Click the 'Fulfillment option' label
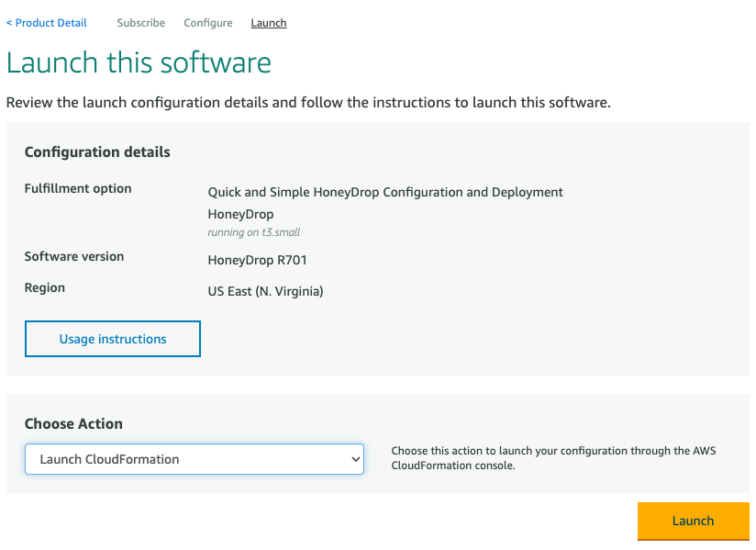This screenshot has width=756, height=550. tap(78, 188)
